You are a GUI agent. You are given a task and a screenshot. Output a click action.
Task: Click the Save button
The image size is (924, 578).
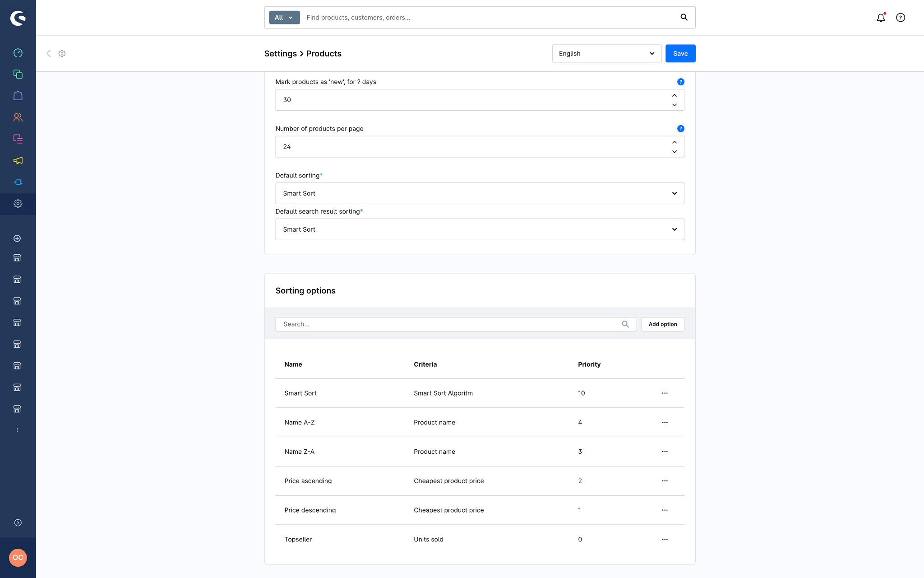(x=680, y=53)
